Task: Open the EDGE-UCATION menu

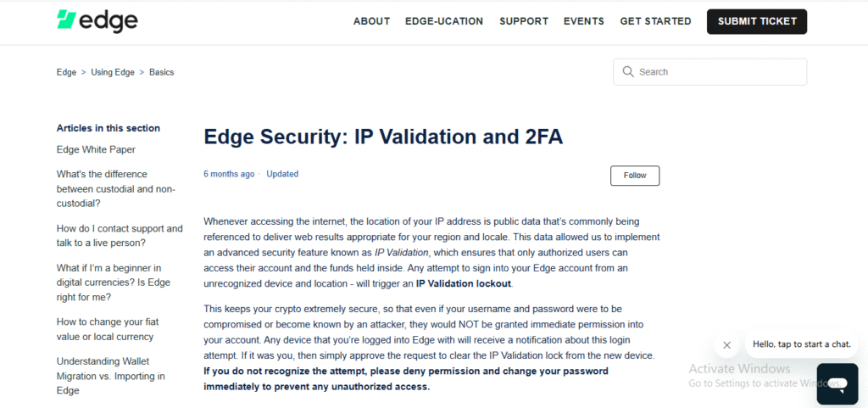Action: [444, 21]
